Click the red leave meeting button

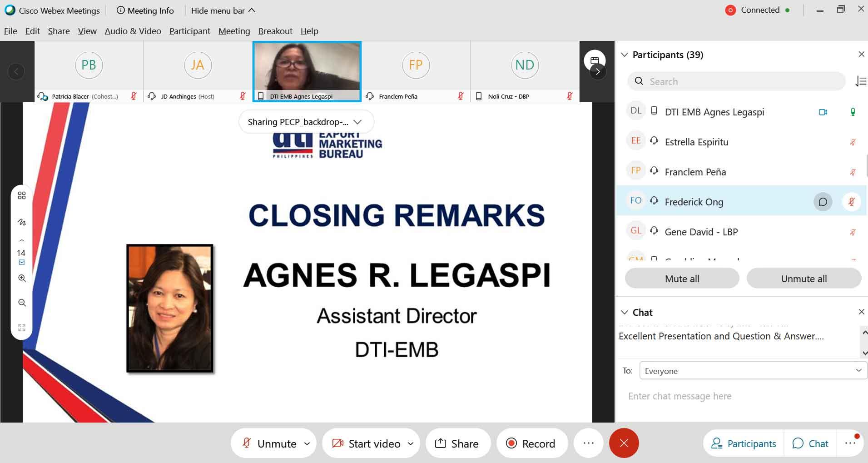624,443
